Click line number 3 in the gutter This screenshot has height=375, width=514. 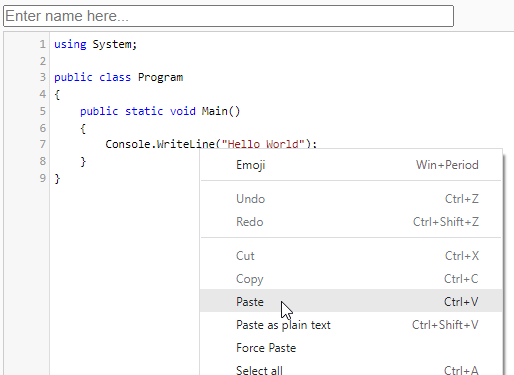(42, 77)
